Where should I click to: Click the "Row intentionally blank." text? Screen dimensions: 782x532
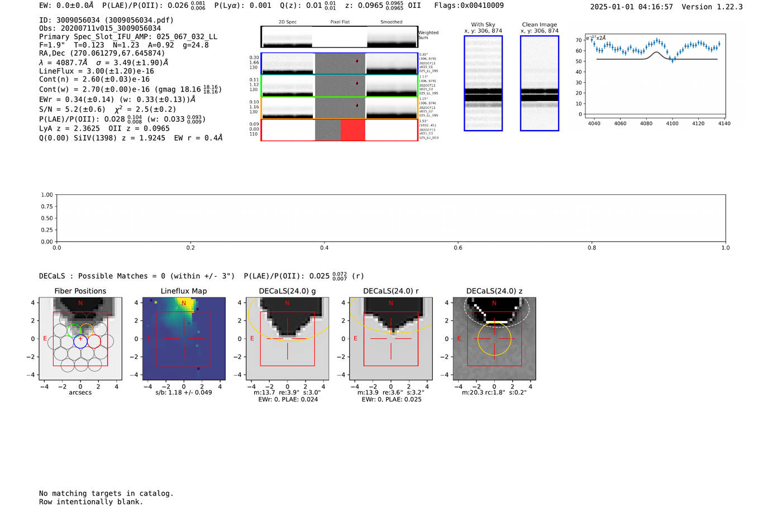[x=91, y=502]
